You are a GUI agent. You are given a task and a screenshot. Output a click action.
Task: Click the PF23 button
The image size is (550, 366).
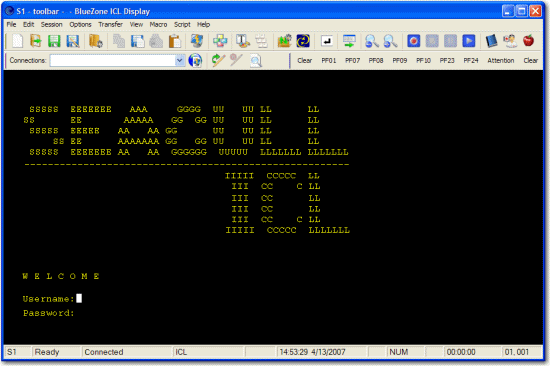[447, 60]
